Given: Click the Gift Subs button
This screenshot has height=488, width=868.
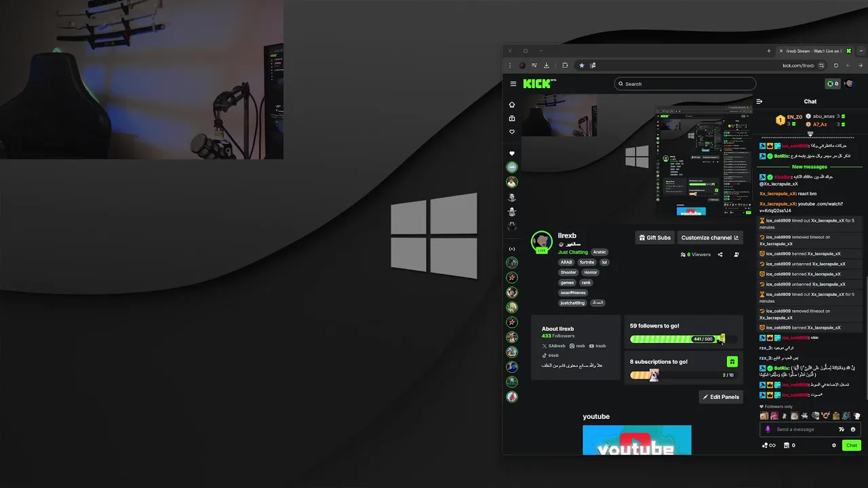Looking at the screenshot, I should tap(654, 237).
